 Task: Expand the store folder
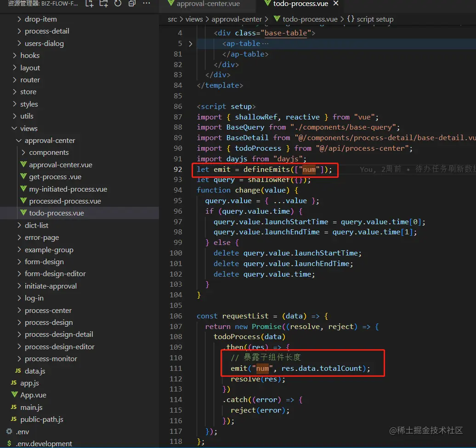click(28, 92)
